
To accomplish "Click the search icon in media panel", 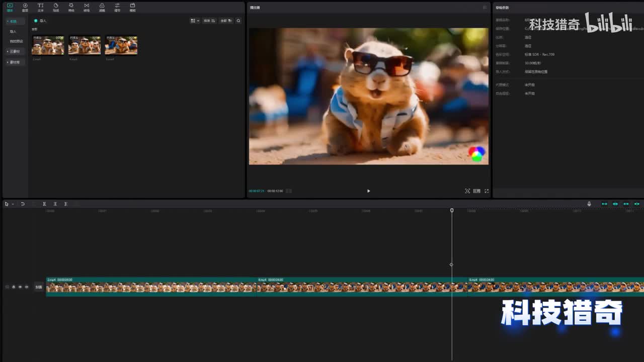I will 238,21.
